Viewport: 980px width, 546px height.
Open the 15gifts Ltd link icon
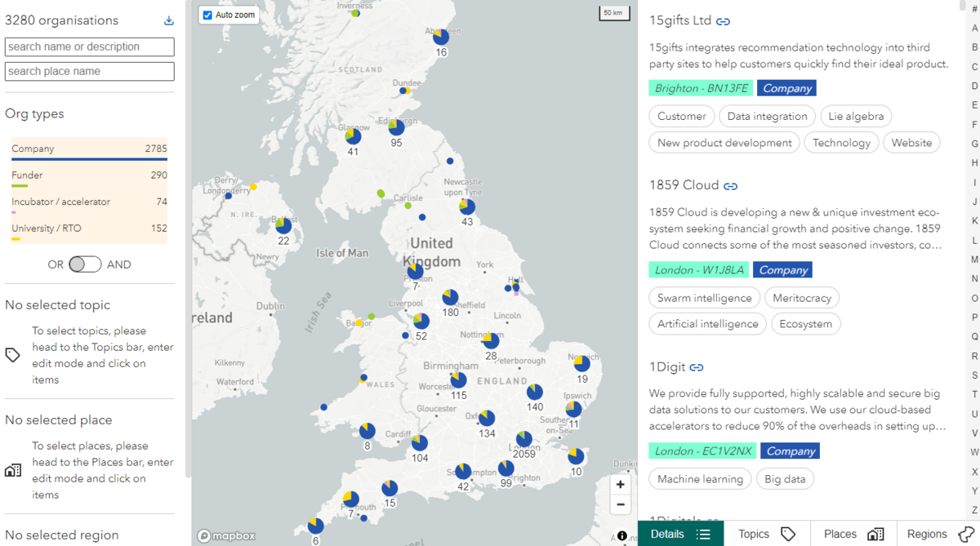point(723,21)
